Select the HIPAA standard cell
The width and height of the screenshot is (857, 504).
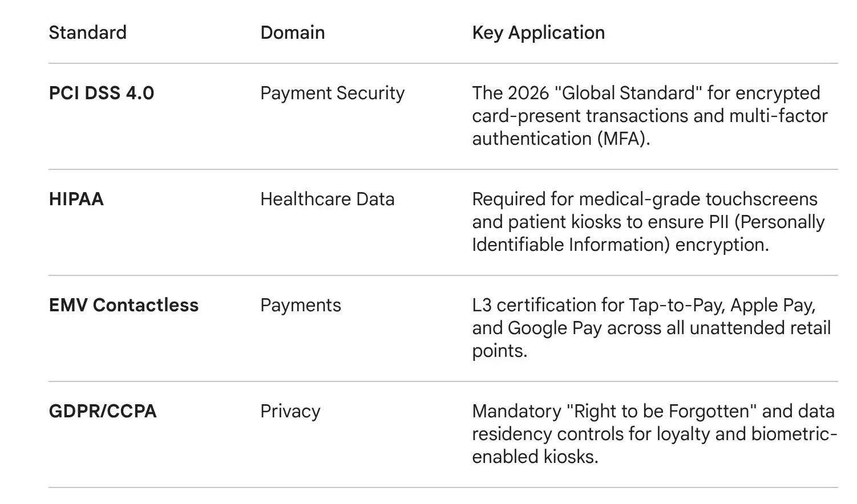pos(76,199)
